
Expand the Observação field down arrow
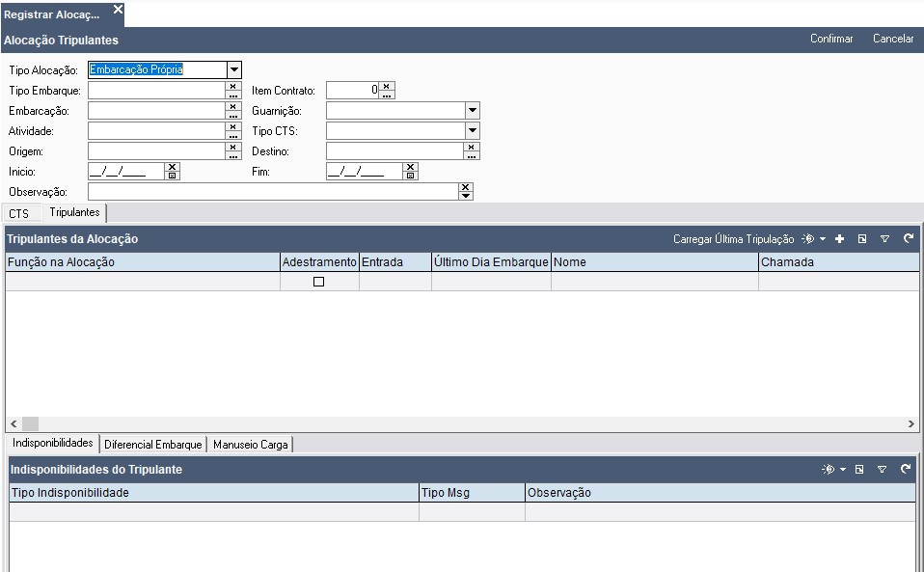pos(466,196)
